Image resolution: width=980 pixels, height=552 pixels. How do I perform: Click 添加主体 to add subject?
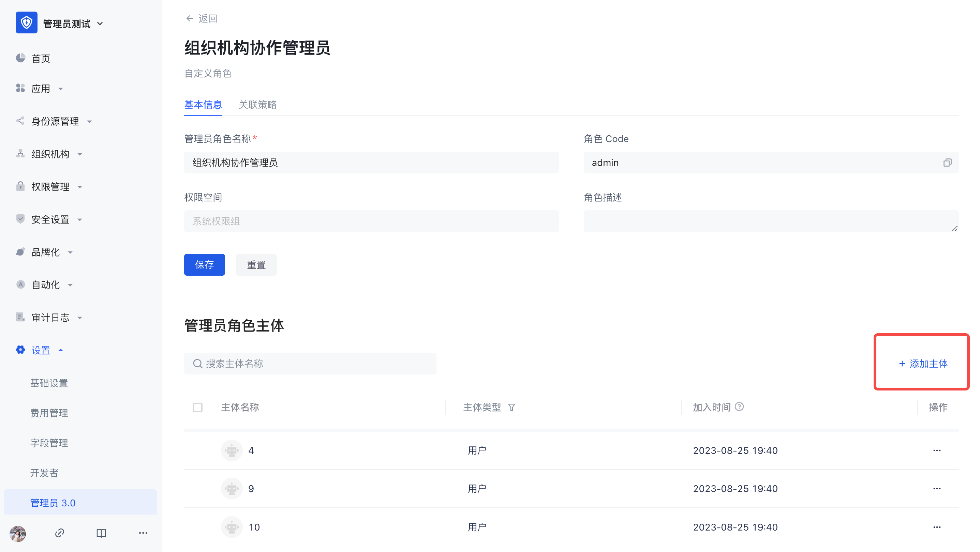click(x=923, y=364)
